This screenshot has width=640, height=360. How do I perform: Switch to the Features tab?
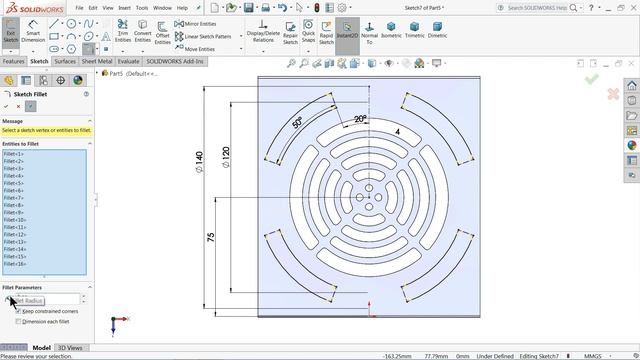(x=13, y=61)
